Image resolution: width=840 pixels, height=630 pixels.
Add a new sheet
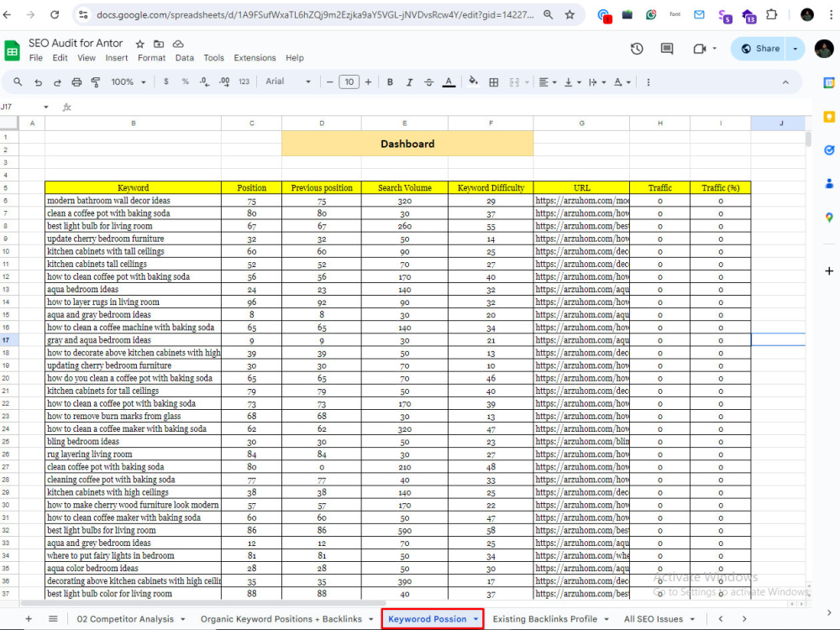pyautogui.click(x=29, y=619)
